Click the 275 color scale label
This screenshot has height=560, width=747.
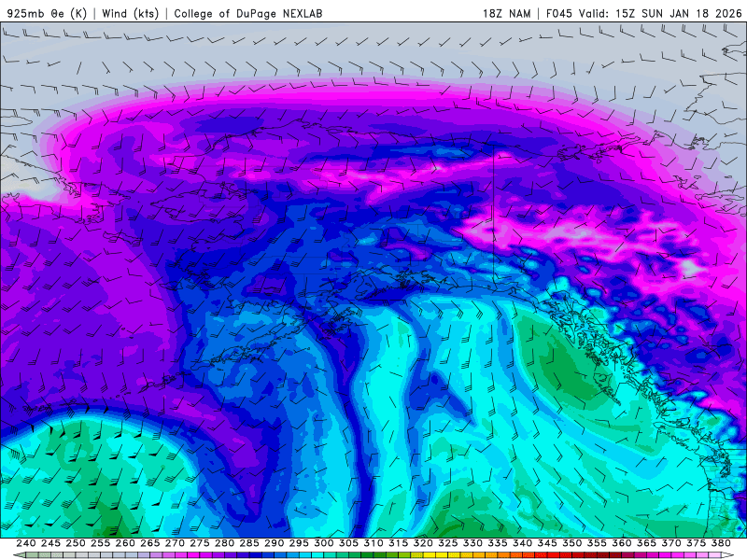[x=200, y=543]
